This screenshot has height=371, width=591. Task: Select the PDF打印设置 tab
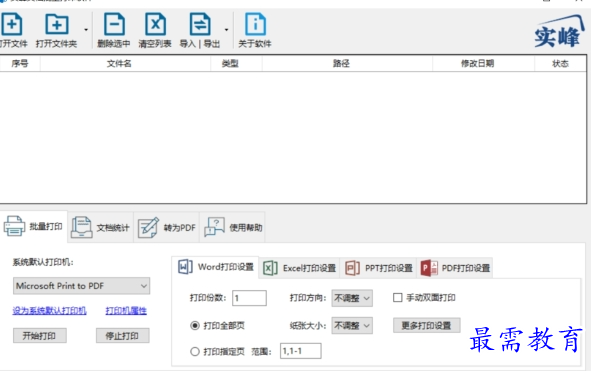[x=455, y=268]
